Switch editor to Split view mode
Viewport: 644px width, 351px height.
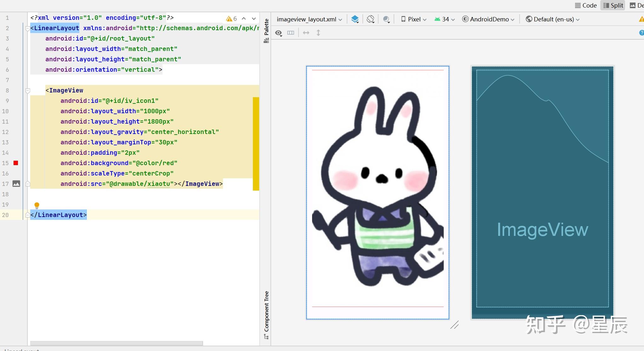(x=613, y=5)
